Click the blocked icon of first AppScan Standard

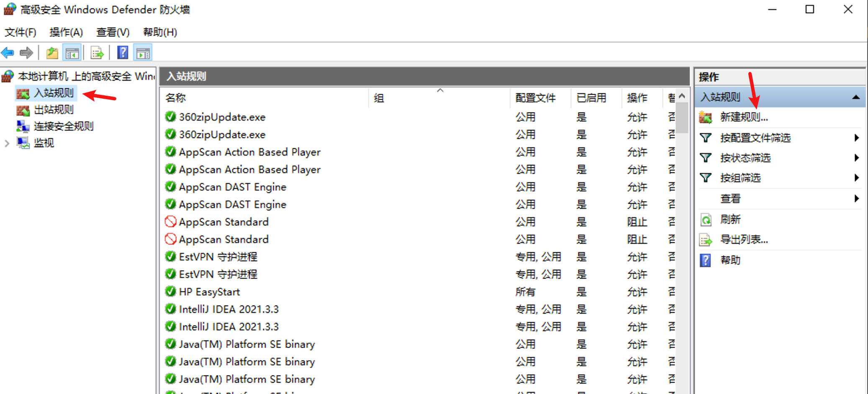pos(170,222)
